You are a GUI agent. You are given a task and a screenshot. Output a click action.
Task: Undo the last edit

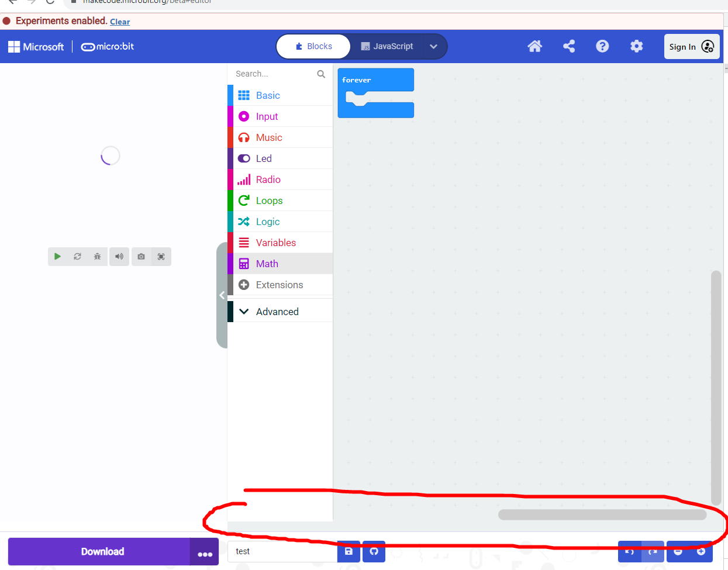tap(629, 551)
